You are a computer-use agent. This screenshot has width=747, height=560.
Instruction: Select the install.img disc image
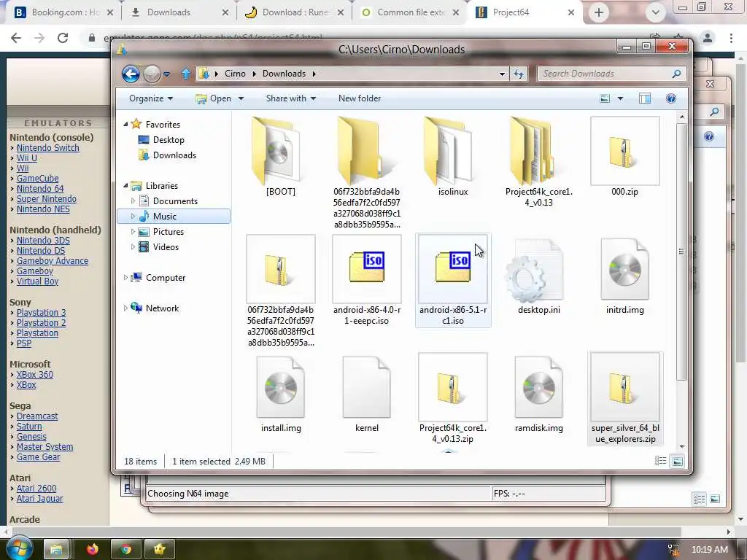[280, 388]
